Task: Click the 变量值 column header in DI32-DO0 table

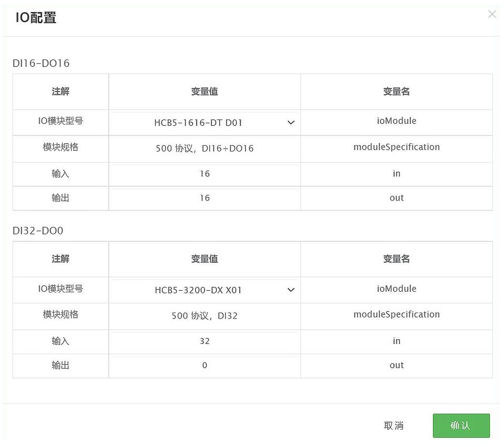Action: click(205, 259)
